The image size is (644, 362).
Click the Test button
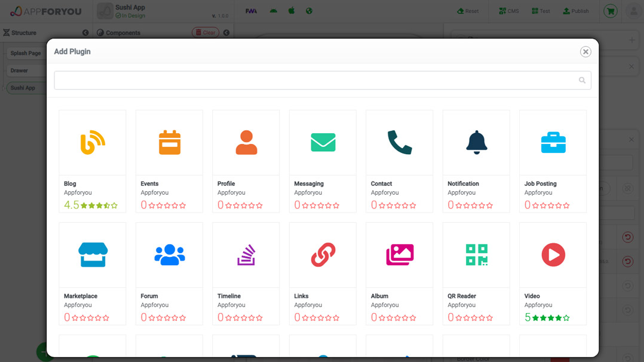pos(541,11)
